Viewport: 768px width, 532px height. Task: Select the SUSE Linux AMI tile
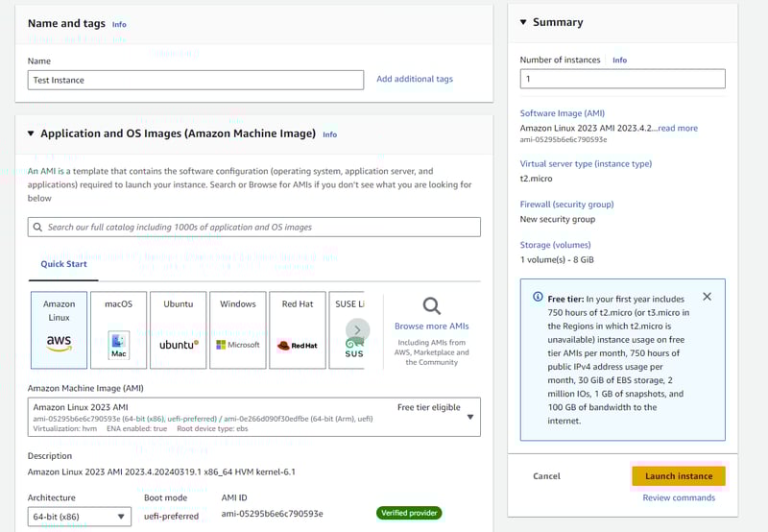click(x=347, y=329)
